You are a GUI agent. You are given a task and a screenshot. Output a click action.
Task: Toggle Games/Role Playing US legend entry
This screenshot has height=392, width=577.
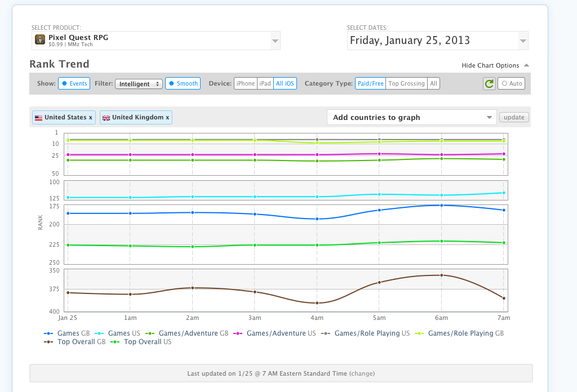coord(365,333)
